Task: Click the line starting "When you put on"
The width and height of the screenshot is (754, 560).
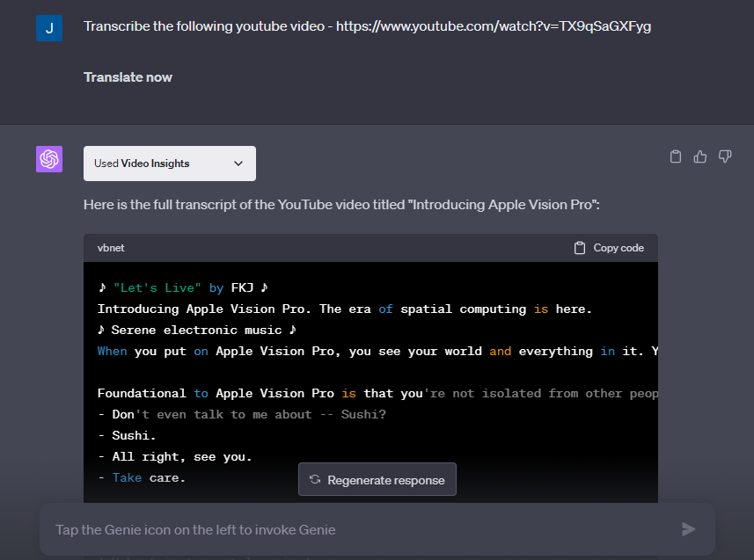Action: [377, 351]
